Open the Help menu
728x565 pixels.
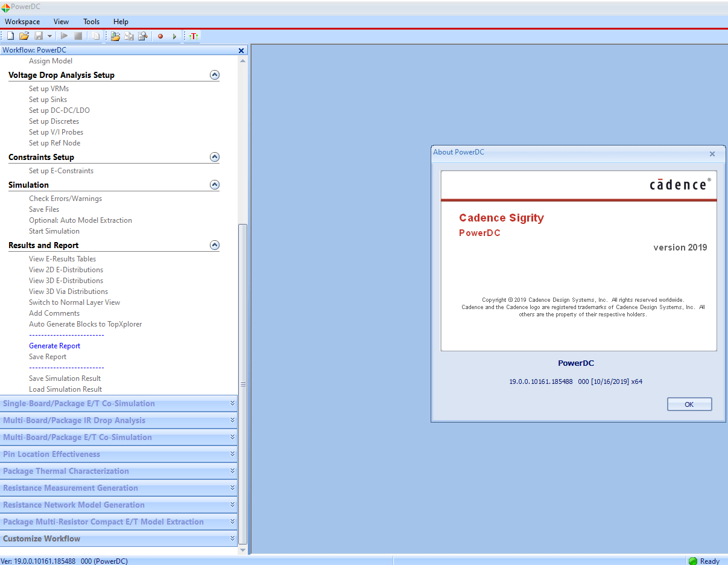point(121,22)
